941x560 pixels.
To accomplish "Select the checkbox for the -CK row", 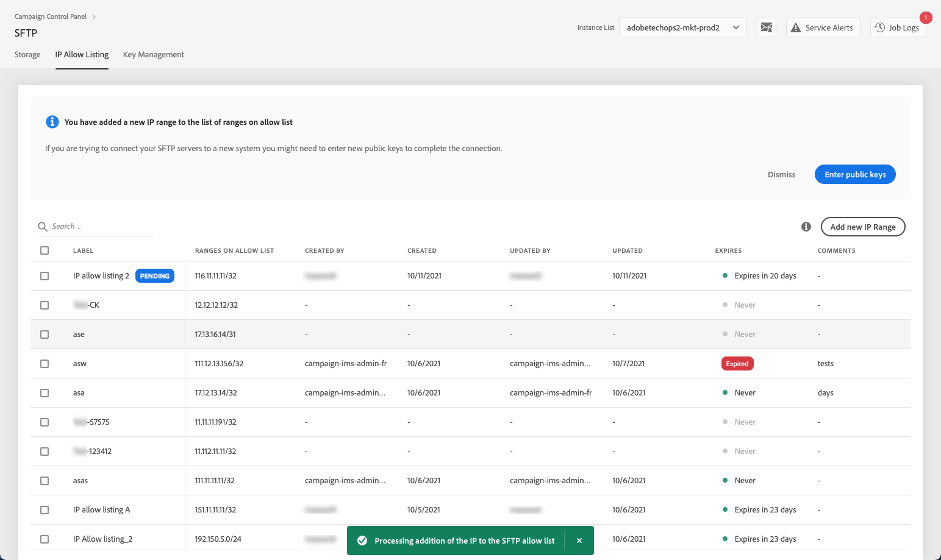I will (45, 305).
